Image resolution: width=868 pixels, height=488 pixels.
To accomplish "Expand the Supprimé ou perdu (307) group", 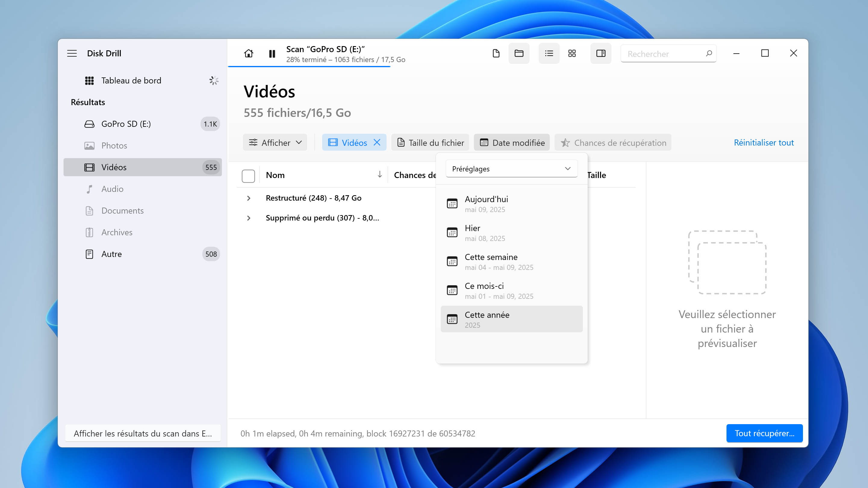I will [249, 218].
